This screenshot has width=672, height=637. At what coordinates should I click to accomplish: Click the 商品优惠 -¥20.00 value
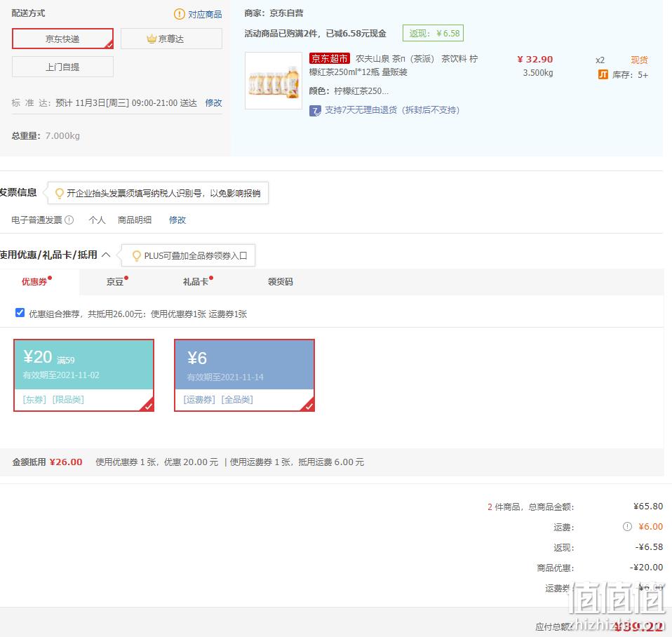click(646, 568)
